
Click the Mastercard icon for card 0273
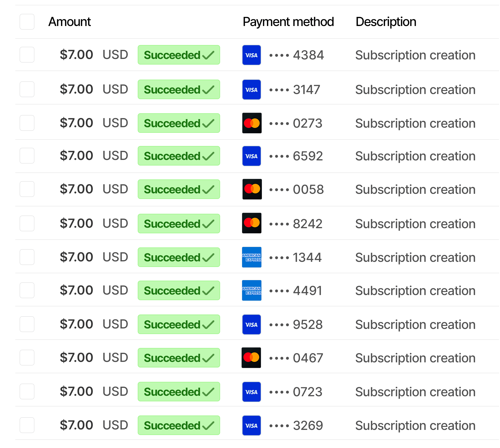tap(251, 123)
